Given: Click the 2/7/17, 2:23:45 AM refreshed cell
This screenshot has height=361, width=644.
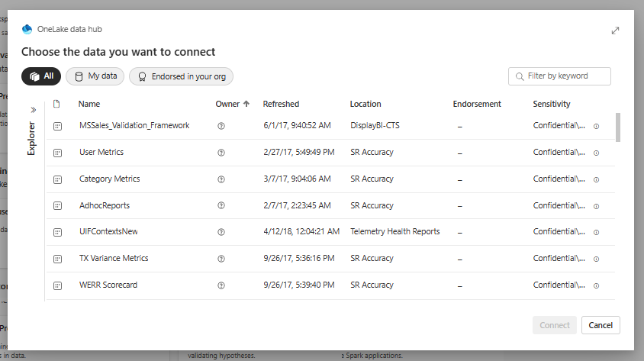Looking at the screenshot, I should (297, 205).
